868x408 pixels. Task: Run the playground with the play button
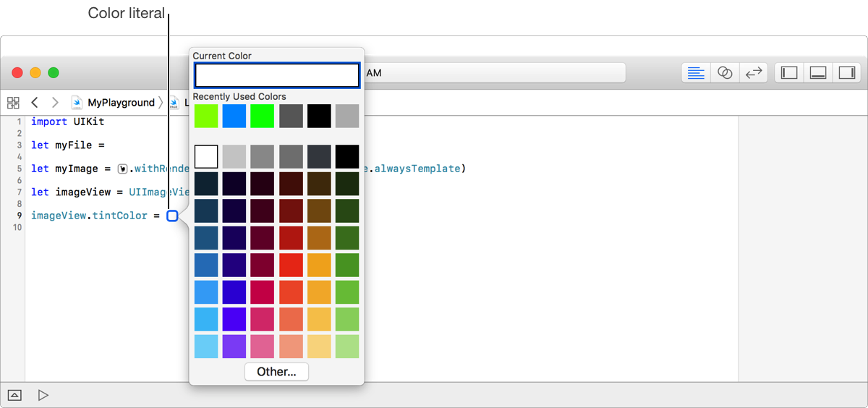click(x=43, y=395)
